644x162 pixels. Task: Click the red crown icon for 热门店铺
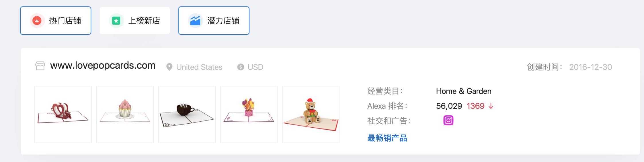pyautogui.click(x=37, y=21)
